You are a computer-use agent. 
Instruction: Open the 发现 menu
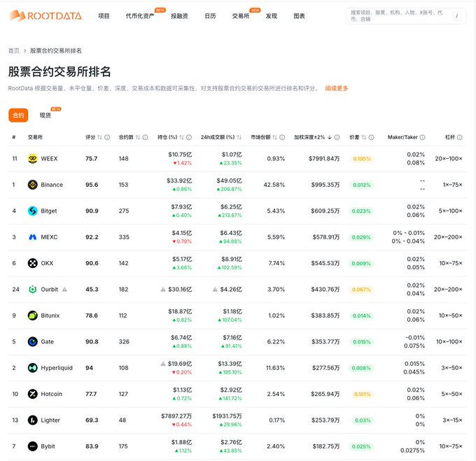272,16
